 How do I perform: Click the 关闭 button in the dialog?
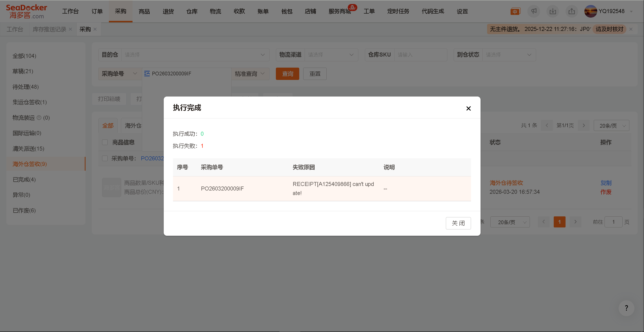(458, 223)
